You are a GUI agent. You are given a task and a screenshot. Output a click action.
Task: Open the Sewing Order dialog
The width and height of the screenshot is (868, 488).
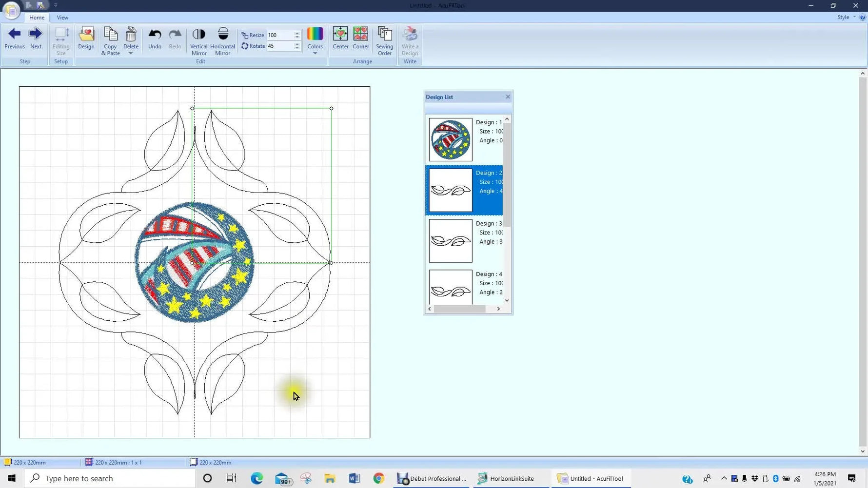(385, 41)
